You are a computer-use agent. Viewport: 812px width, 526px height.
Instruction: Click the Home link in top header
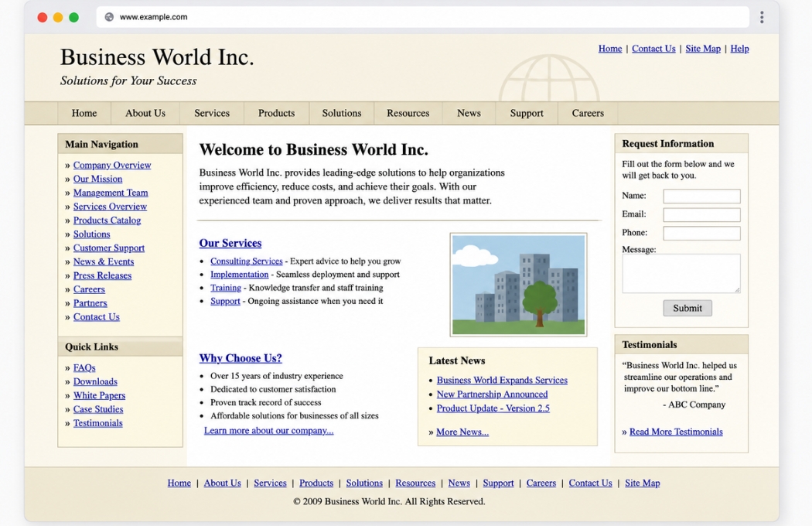coord(610,49)
